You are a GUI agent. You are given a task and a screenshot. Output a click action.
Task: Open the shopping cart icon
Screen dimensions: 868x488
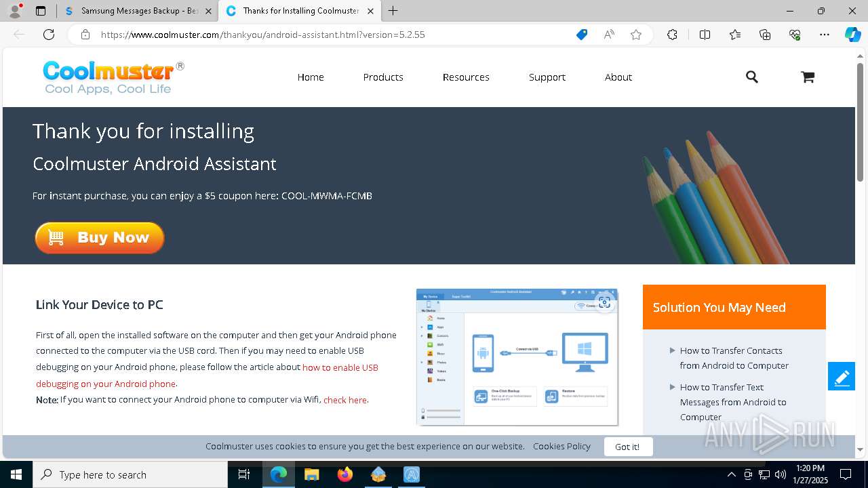(x=807, y=77)
